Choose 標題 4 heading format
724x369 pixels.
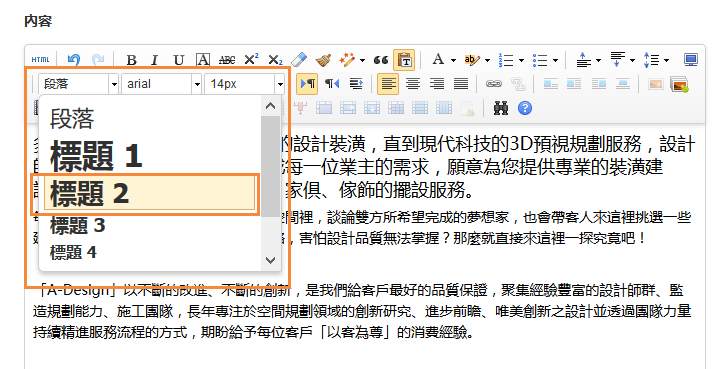[150, 252]
